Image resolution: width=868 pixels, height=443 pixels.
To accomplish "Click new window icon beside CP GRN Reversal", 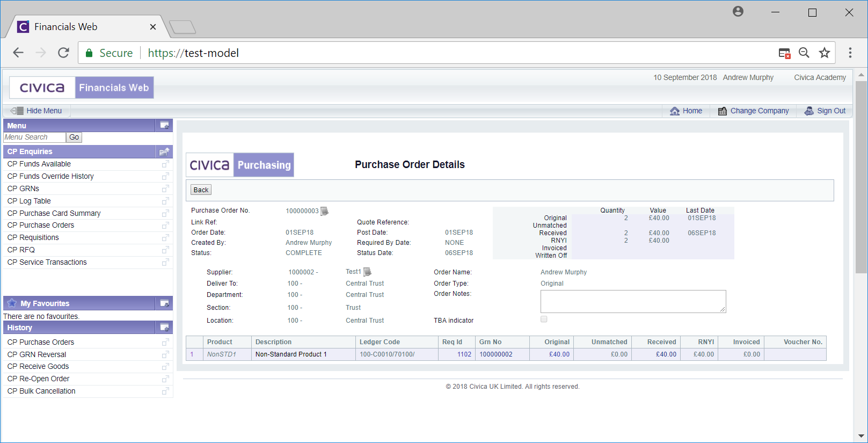I will point(165,354).
